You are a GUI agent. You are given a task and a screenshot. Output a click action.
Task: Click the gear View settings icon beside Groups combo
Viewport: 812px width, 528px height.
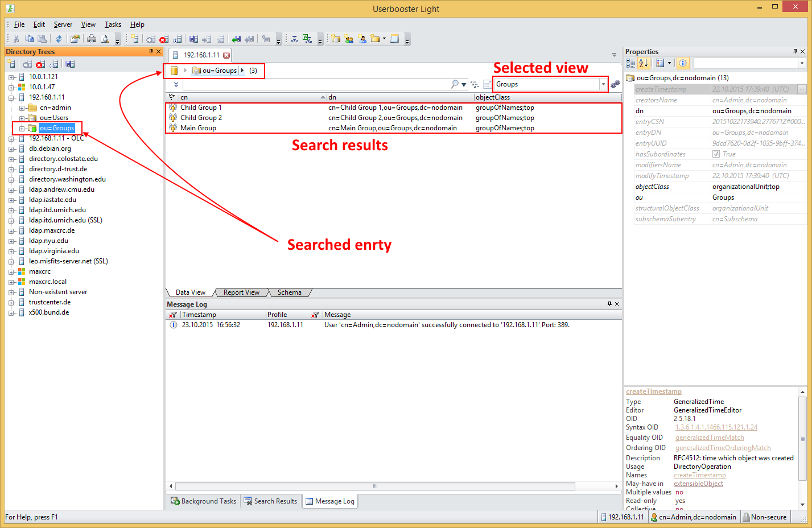coord(615,84)
